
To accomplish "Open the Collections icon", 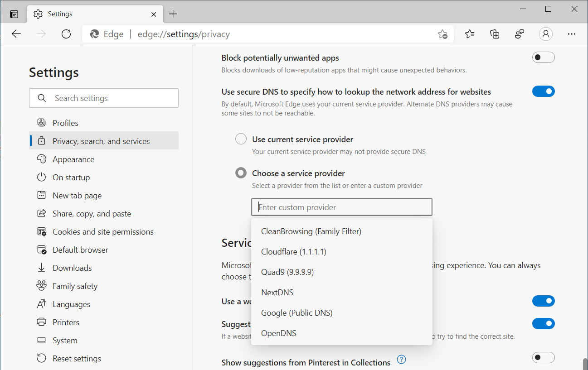I will tap(495, 34).
